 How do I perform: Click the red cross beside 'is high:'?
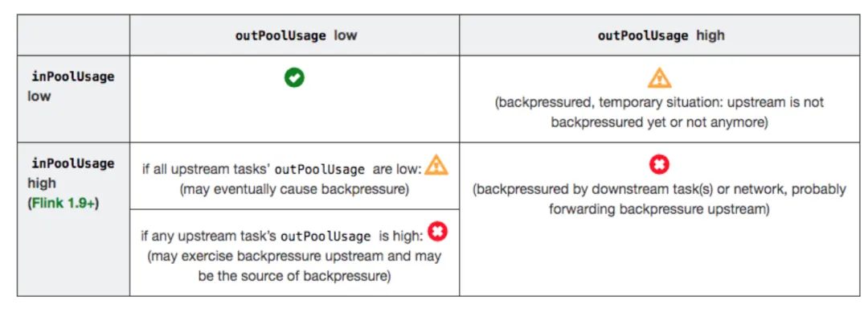click(x=438, y=232)
